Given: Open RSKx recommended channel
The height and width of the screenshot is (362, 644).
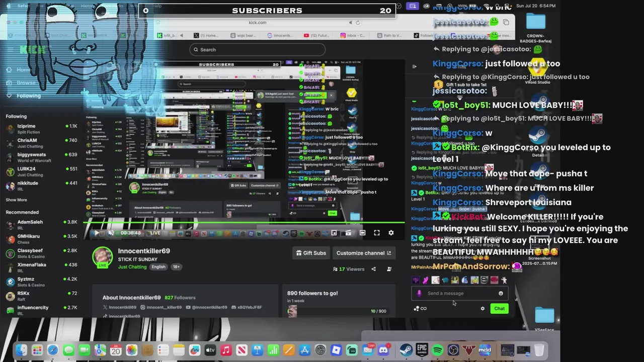Looking at the screenshot, I should (41, 296).
